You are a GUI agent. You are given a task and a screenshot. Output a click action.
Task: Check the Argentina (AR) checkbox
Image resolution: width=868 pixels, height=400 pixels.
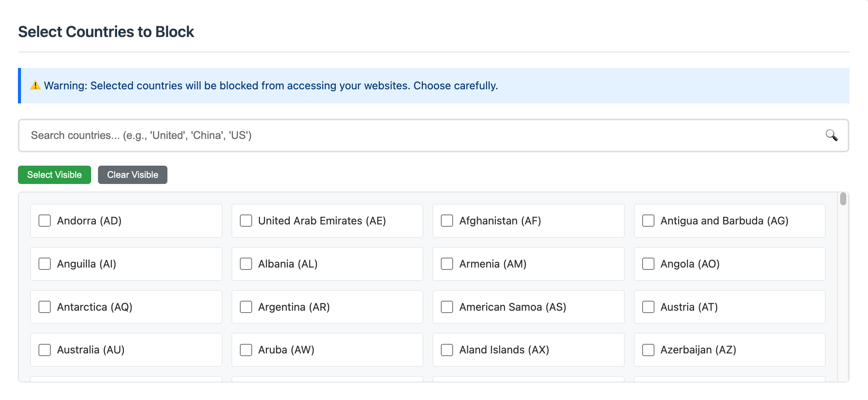[x=246, y=307]
